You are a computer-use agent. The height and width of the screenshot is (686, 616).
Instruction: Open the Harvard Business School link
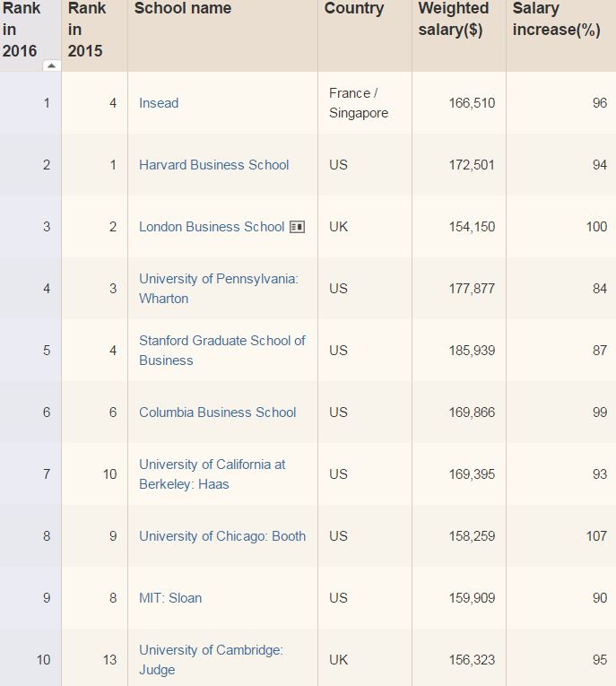coord(214,165)
